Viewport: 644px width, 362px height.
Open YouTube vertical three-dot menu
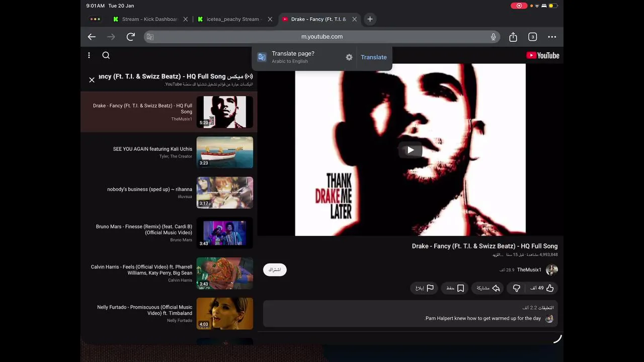89,55
